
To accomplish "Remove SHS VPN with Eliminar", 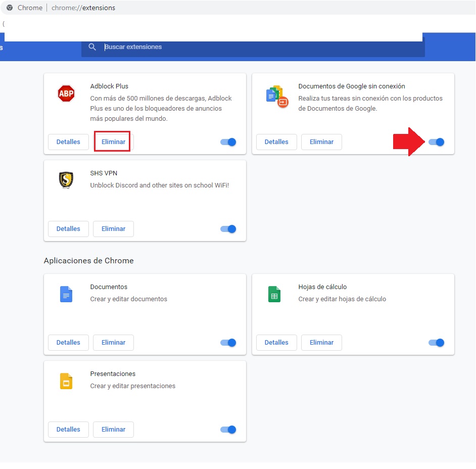I will coord(113,228).
